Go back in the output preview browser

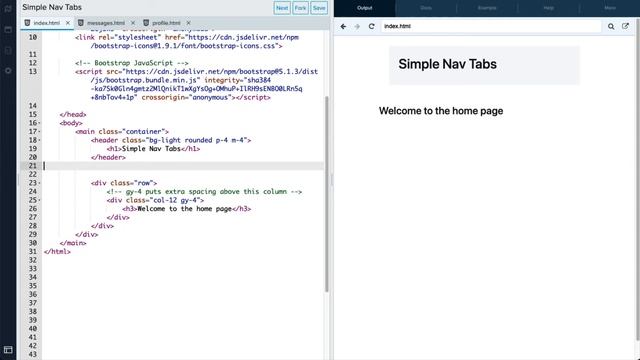343,26
